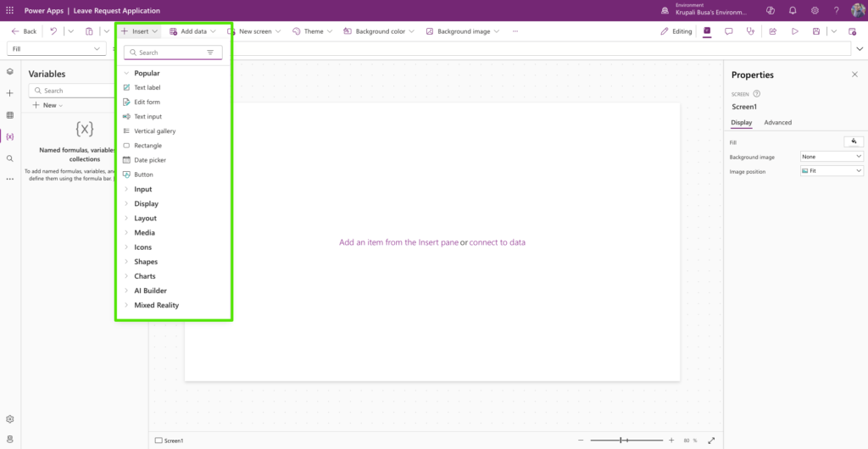Screen dimensions: 868x449
Task: Open the header settings gear
Action: [815, 10]
